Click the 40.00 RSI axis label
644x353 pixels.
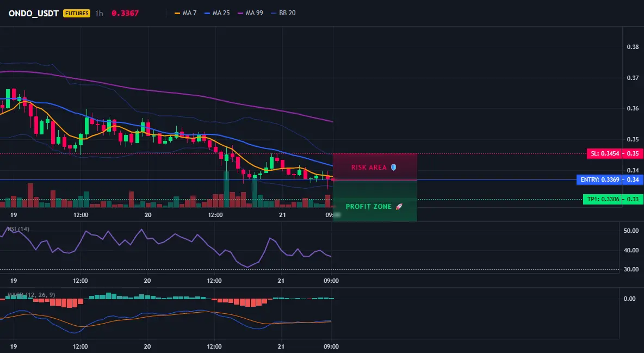coord(631,250)
